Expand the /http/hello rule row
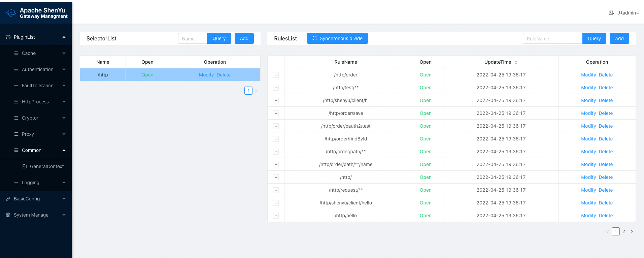This screenshot has width=644, height=258. [x=276, y=216]
